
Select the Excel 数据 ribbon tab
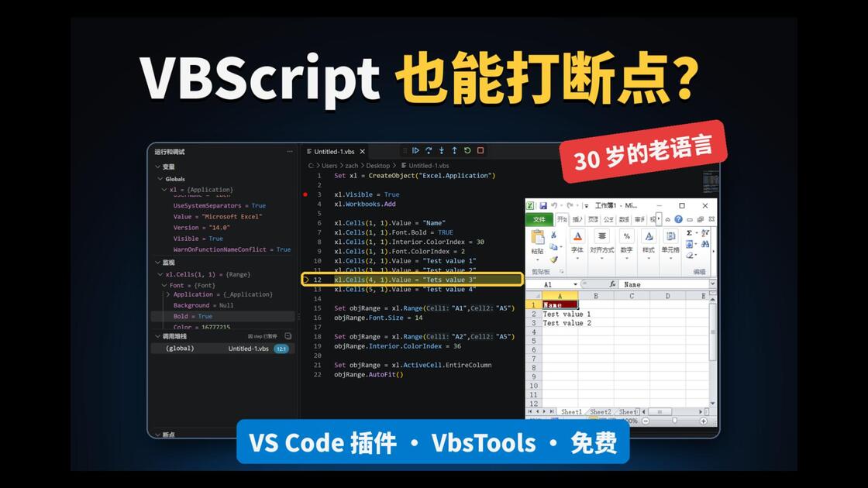(x=624, y=220)
